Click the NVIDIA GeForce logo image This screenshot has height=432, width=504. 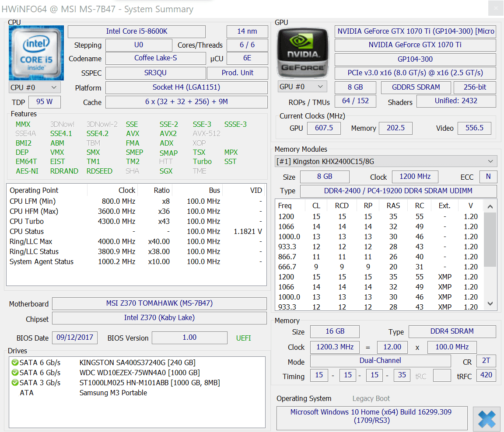tap(303, 53)
